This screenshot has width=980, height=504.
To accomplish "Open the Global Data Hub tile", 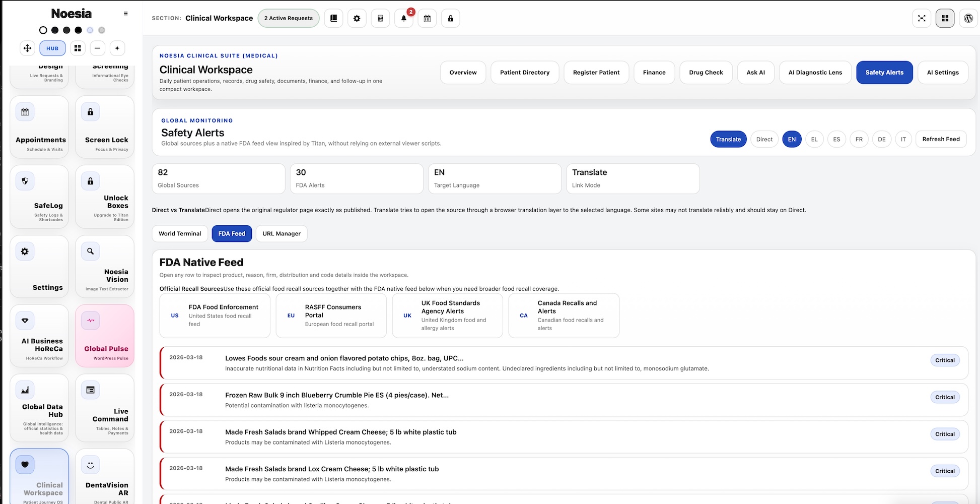I will [x=39, y=408].
